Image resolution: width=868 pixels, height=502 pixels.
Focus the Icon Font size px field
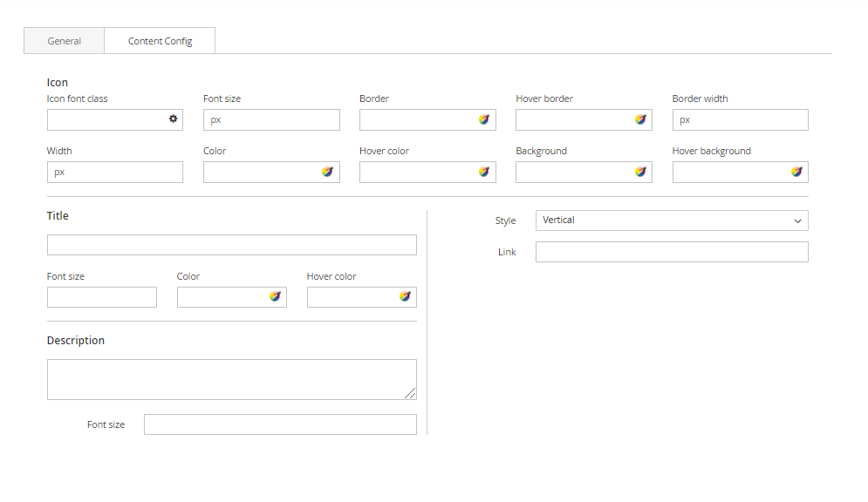[271, 119]
